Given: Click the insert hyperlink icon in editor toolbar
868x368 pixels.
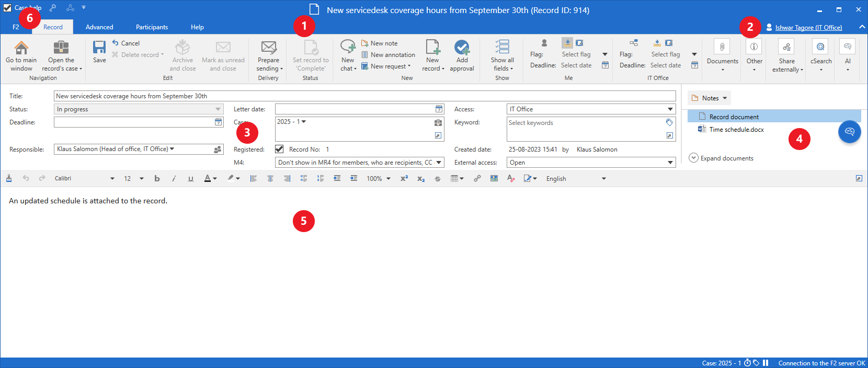Looking at the screenshot, I should click(477, 179).
